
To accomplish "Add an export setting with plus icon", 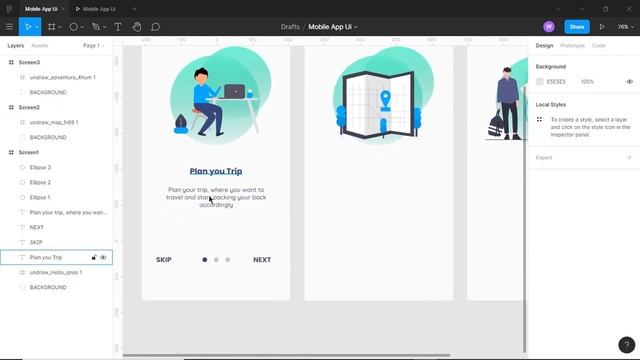I will 629,158.
